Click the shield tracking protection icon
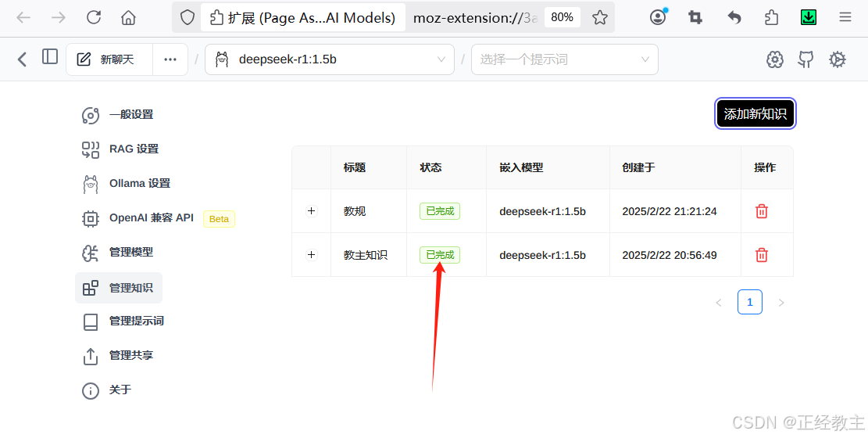868x438 pixels. pos(188,18)
